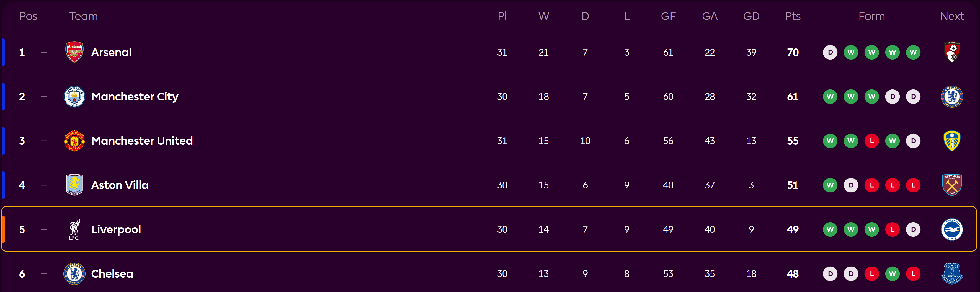Viewport: 980px width, 292px height.
Task: Open the Manchester United team link
Action: [x=142, y=141]
